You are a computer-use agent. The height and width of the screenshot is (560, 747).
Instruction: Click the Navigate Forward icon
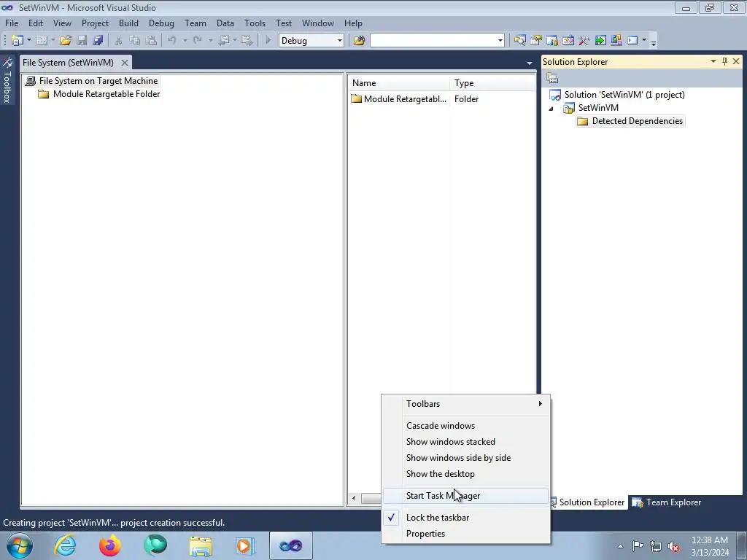pyautogui.click(x=247, y=41)
